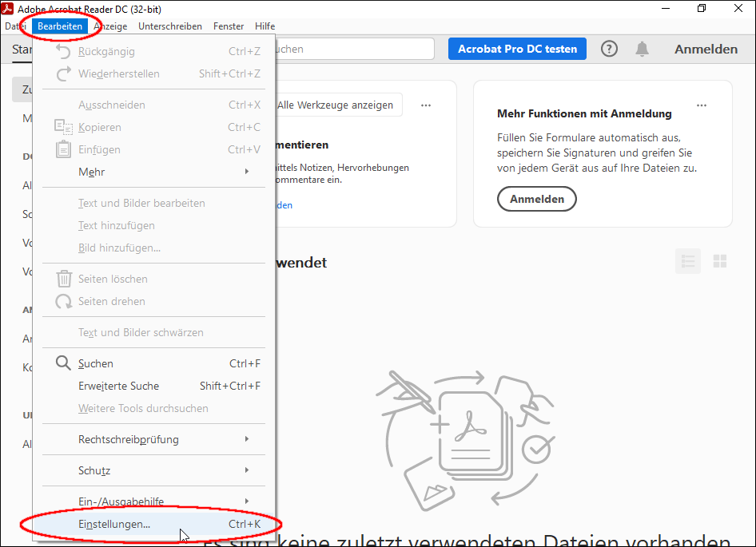Click the Kopieren copy icon
The height and width of the screenshot is (547, 756).
click(63, 127)
